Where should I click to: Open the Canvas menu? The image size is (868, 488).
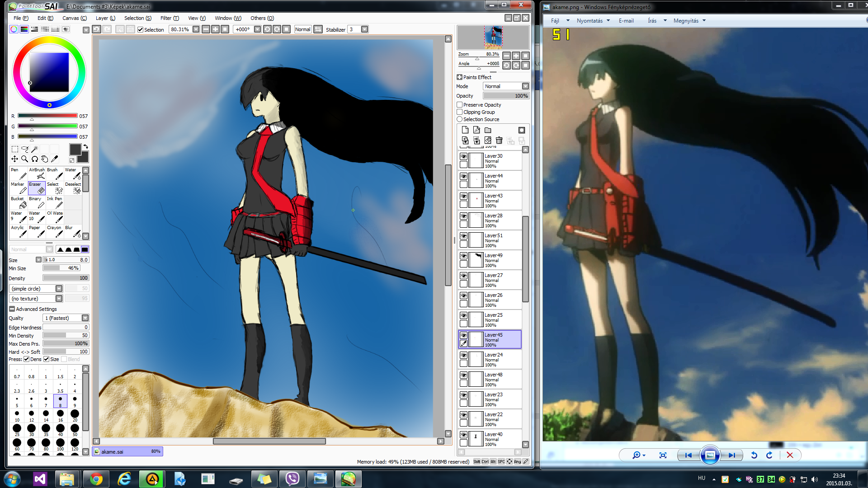[75, 18]
